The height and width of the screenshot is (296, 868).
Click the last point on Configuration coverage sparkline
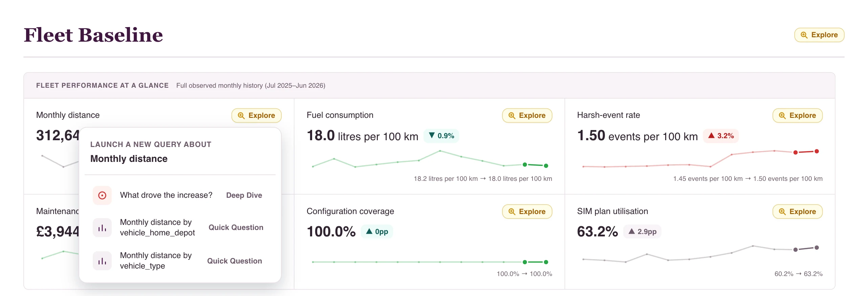point(546,262)
